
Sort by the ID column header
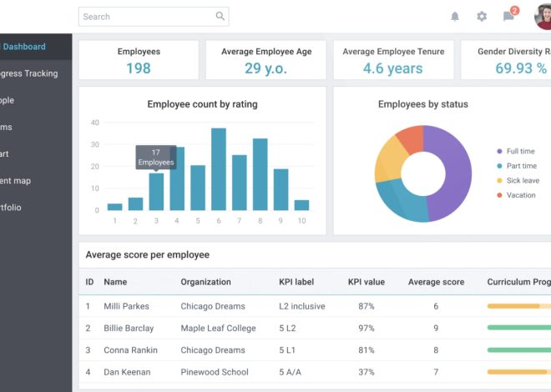pos(89,282)
